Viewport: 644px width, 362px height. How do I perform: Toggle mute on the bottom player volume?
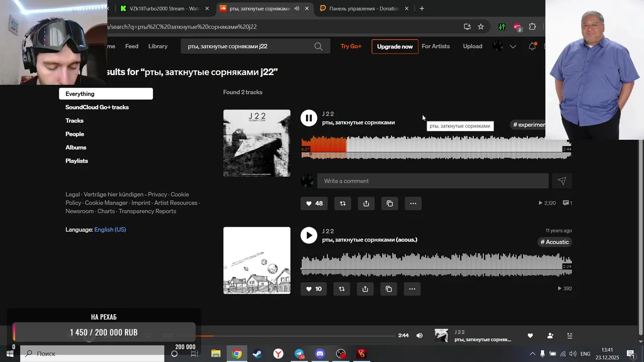point(420,336)
